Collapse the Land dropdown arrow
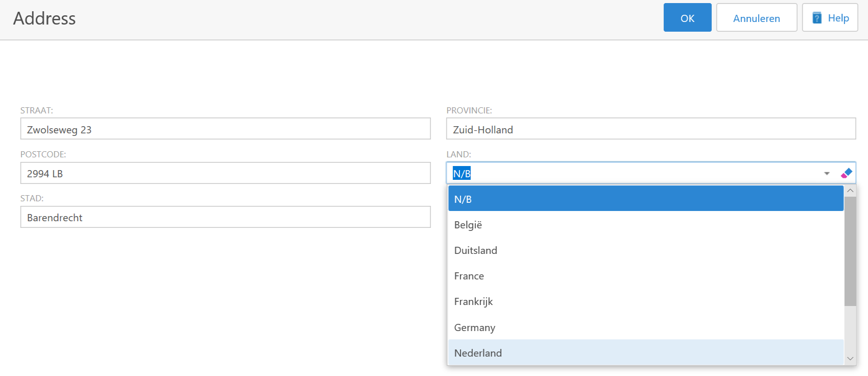868x376 pixels. (827, 174)
